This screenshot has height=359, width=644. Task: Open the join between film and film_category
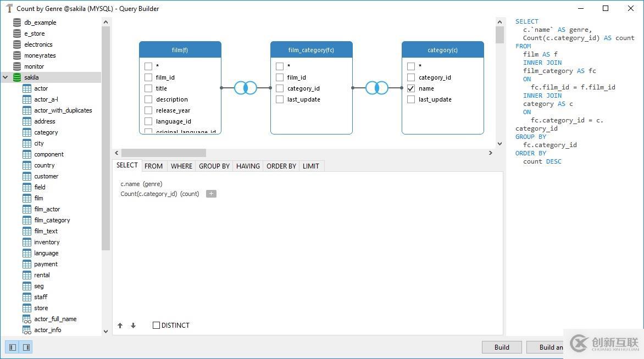point(246,88)
